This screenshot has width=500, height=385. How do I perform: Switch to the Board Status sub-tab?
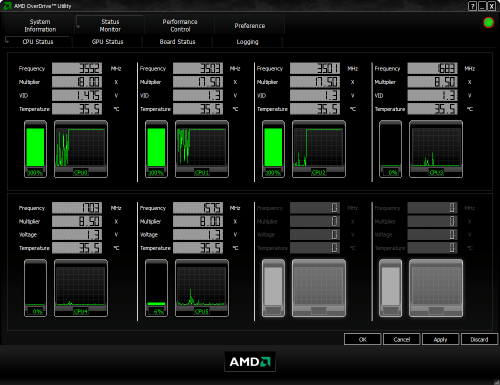click(177, 42)
